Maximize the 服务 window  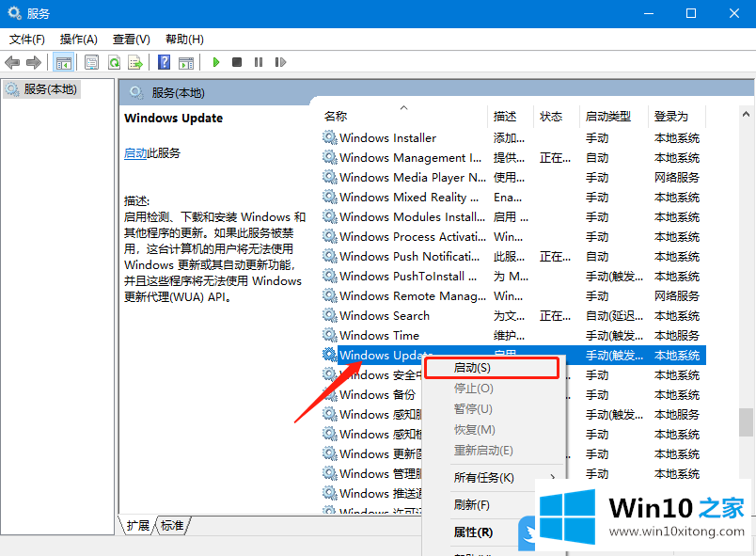coord(691,13)
